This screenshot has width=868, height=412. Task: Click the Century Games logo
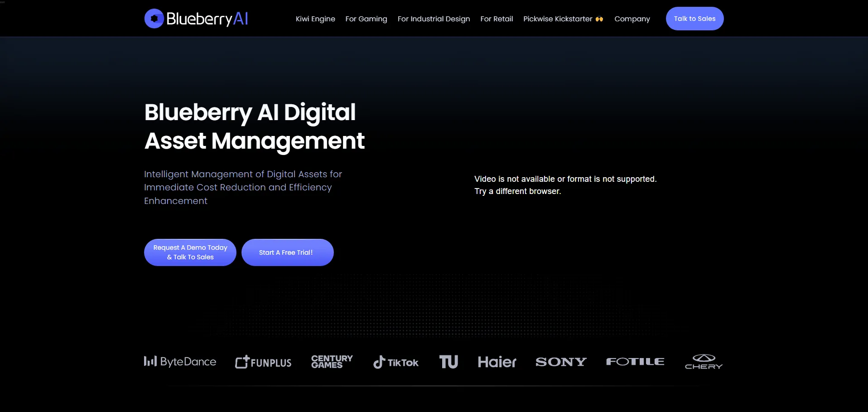[x=332, y=362]
